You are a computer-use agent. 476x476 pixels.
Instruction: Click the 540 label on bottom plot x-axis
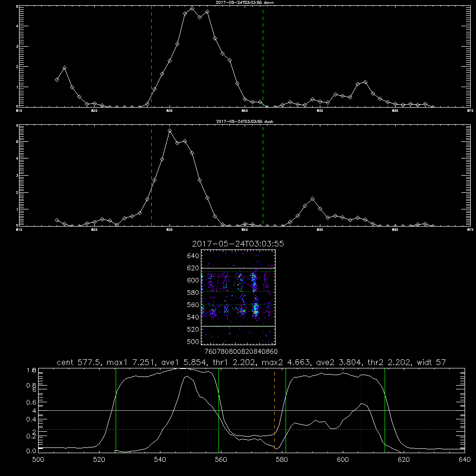coord(160,460)
